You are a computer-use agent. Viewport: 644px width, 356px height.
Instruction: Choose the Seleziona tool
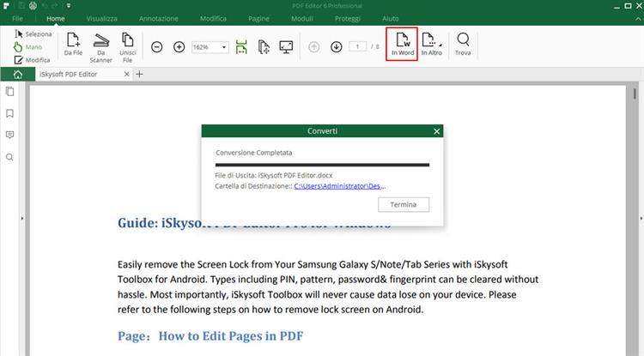coord(33,34)
